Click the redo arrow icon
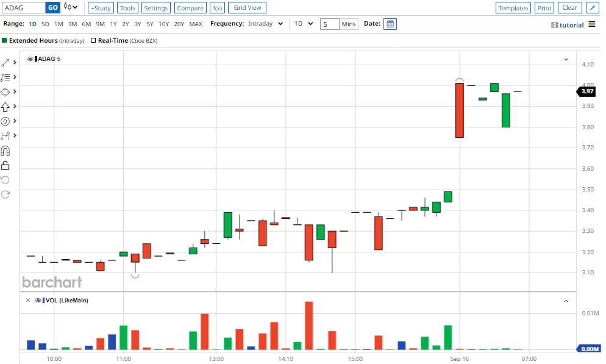Viewport: 606px width, 364px height. 5,194
